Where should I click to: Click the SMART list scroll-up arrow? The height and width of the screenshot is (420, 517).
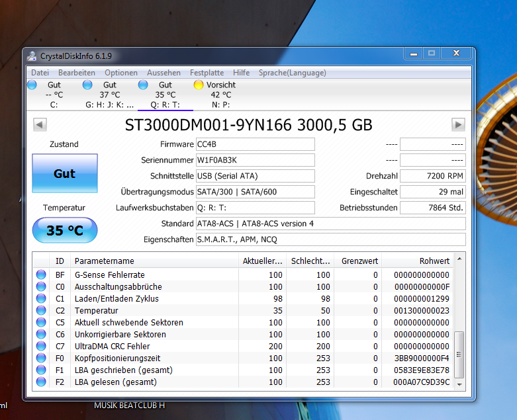(x=459, y=259)
